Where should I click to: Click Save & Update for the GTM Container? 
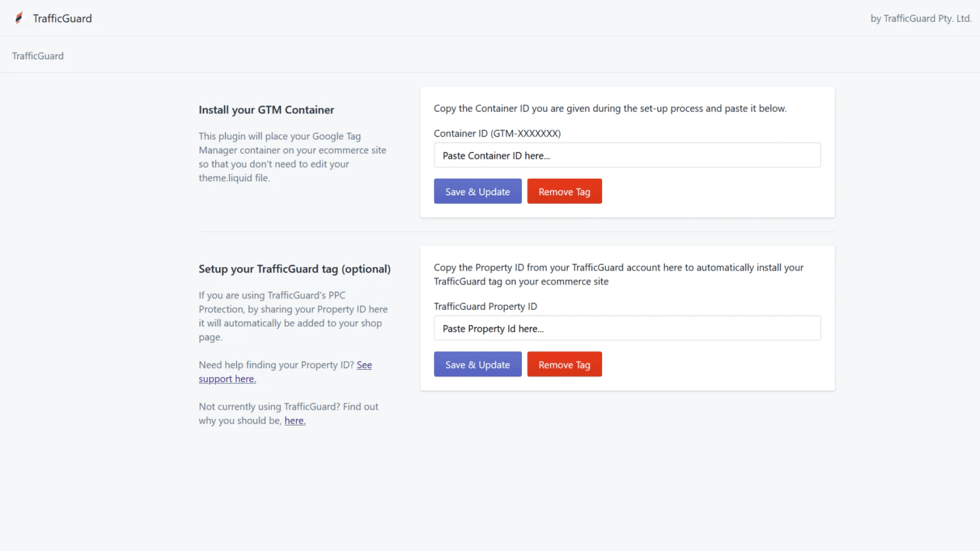tap(477, 191)
